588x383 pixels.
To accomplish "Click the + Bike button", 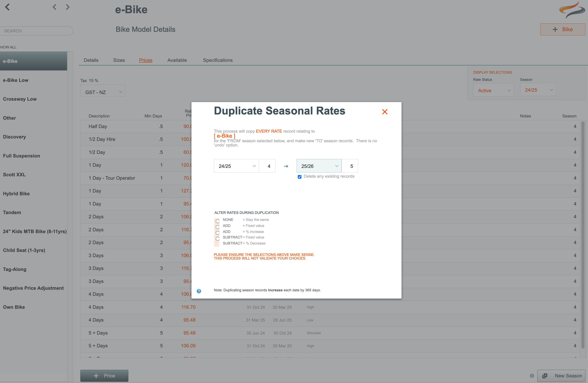I will click(x=563, y=29).
